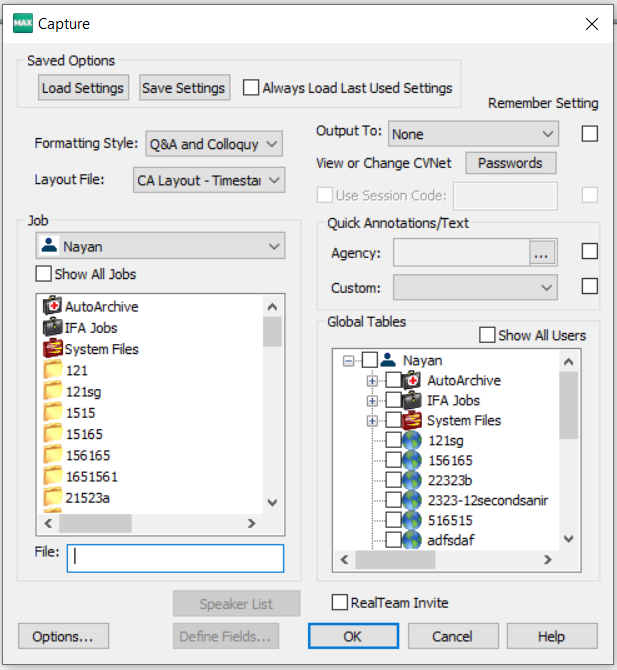Image resolution: width=617 pixels, height=670 pixels.
Task: Click the AutoArchive case icon in Global Tables tree
Action: point(412,380)
